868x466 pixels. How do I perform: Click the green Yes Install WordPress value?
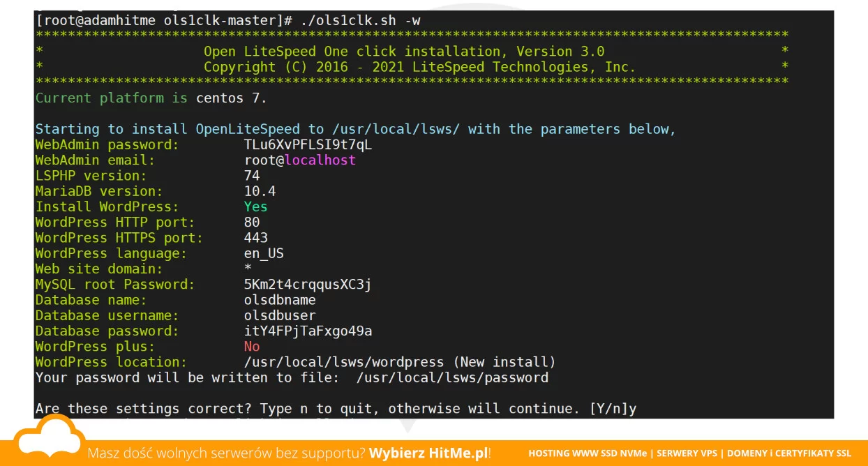click(x=255, y=207)
